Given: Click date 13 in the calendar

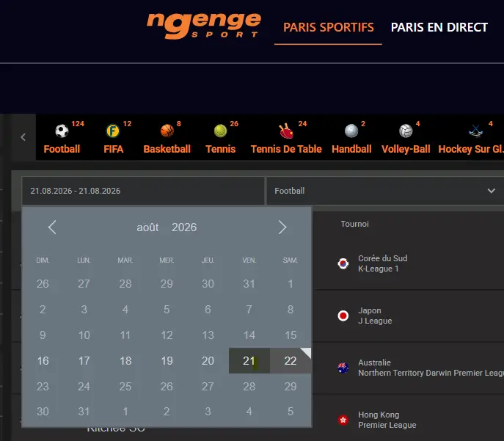Looking at the screenshot, I should (x=208, y=335).
